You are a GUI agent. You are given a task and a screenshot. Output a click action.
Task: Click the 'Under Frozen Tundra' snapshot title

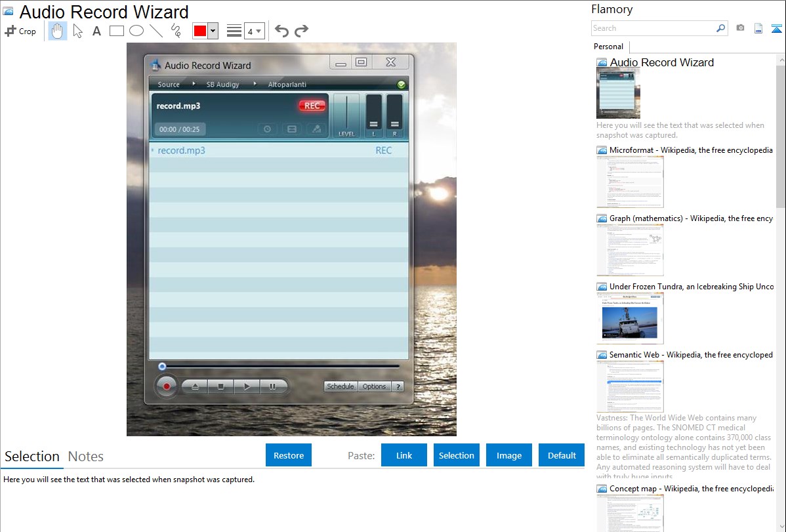click(692, 286)
